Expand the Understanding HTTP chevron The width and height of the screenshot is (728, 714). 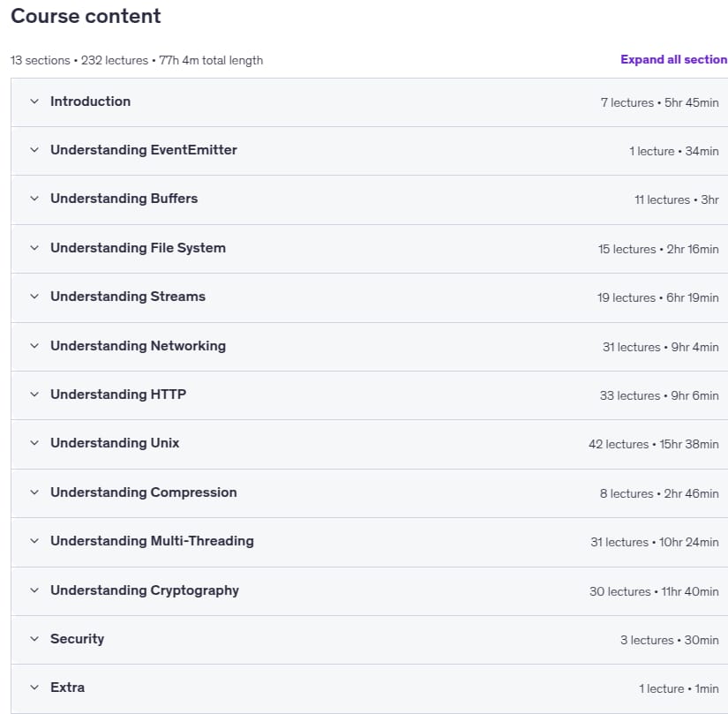click(x=34, y=395)
